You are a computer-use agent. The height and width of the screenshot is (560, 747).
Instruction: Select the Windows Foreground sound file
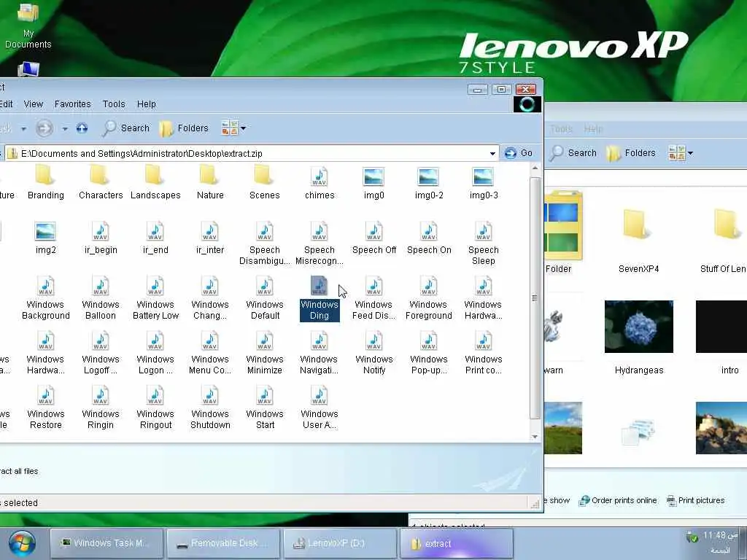[x=429, y=297]
